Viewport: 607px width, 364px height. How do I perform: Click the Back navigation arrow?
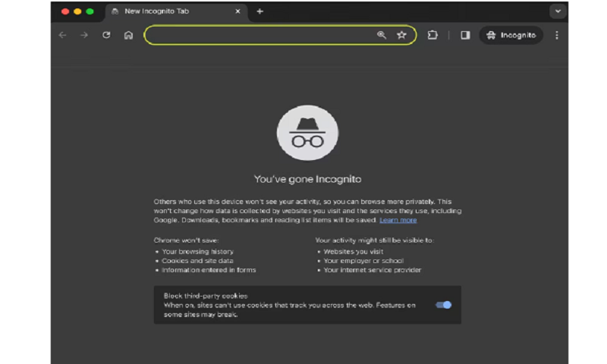click(x=62, y=35)
